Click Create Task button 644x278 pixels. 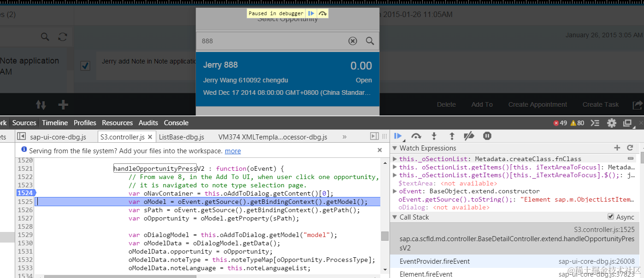click(601, 104)
